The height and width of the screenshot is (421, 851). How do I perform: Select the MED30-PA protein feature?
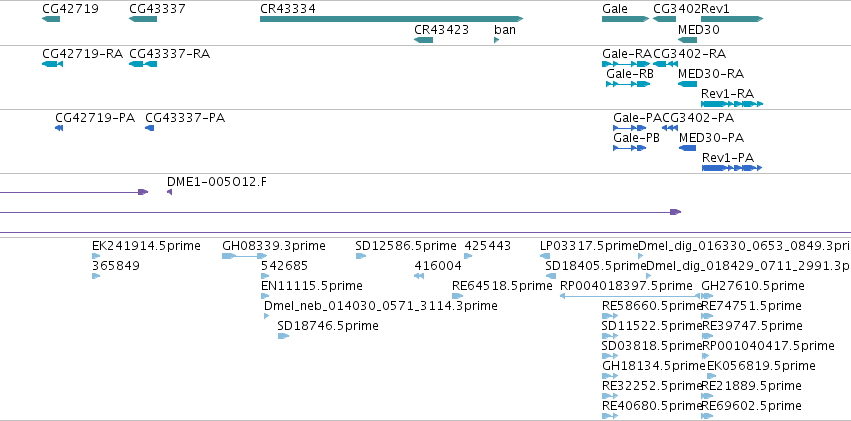click(687, 148)
